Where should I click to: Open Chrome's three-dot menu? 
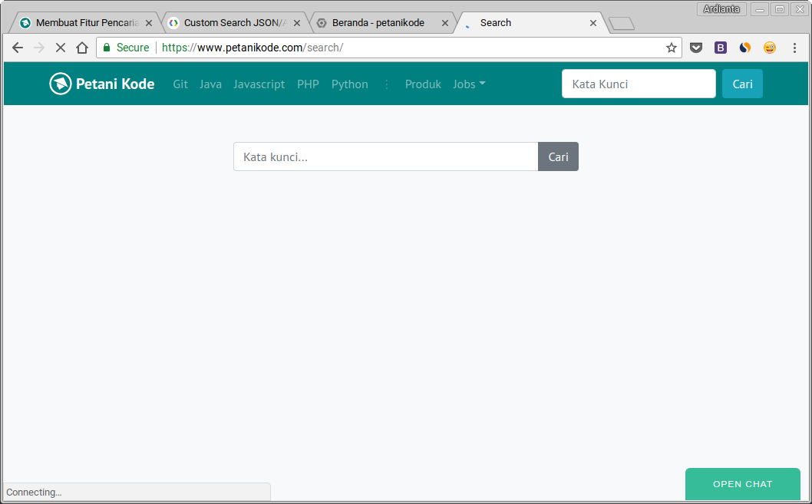point(794,48)
